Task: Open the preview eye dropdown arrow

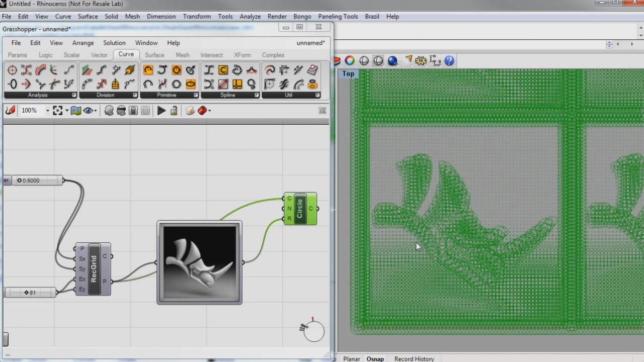Action: 96,110
